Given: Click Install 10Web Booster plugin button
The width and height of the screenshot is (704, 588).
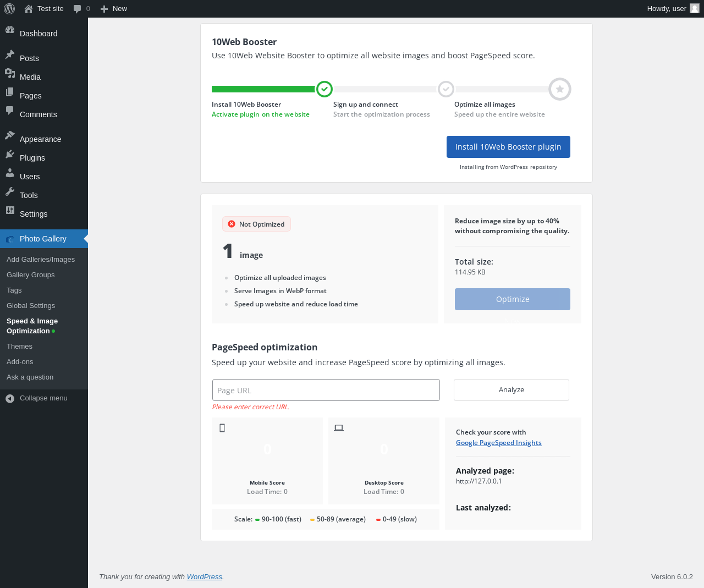Looking at the screenshot, I should [508, 147].
